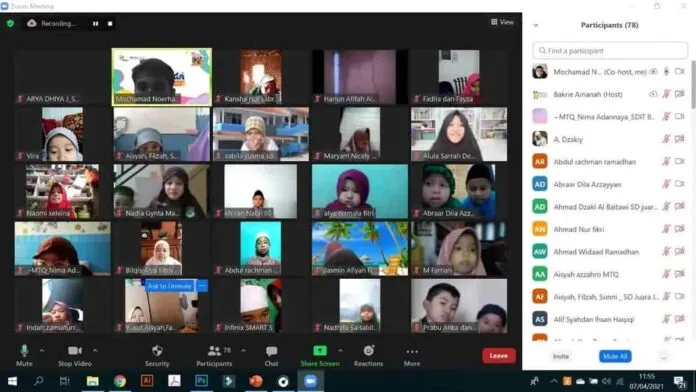Expand audio options arrow next to Mute

pyautogui.click(x=42, y=350)
